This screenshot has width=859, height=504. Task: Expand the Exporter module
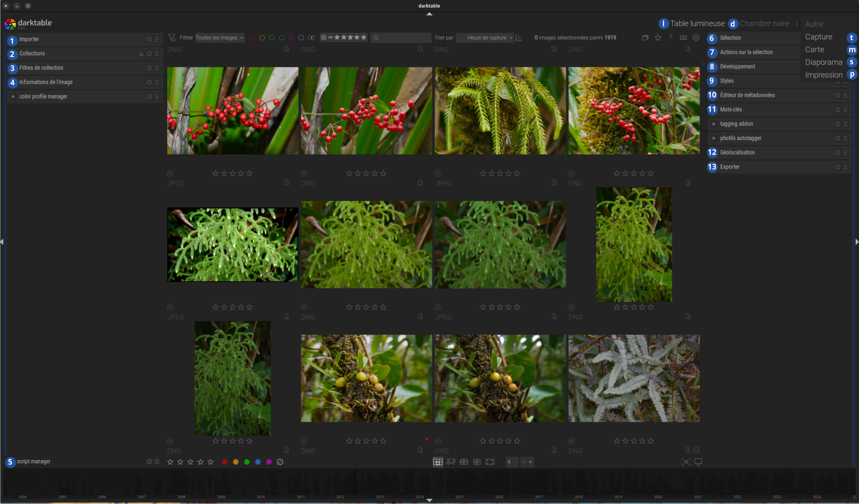(730, 167)
